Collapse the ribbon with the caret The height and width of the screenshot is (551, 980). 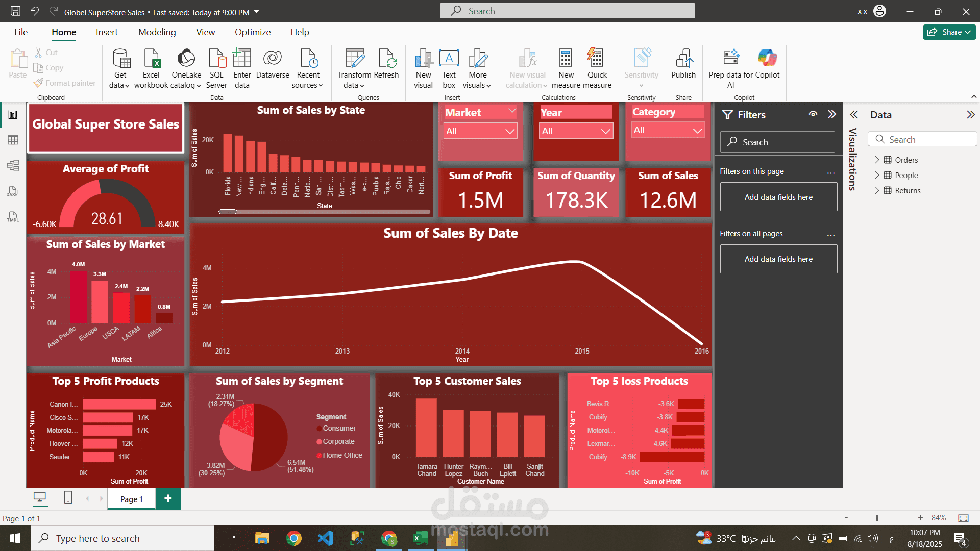(974, 96)
